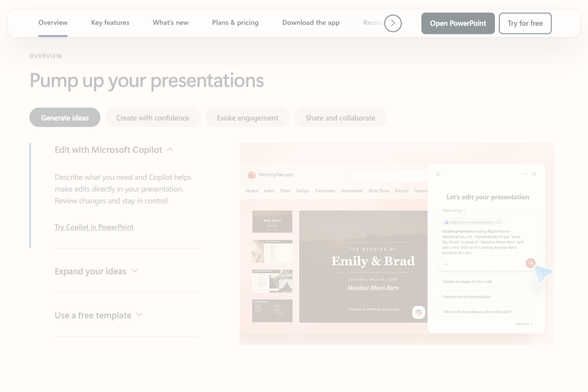
Task: Select the fourth slide thumbnail
Action: (x=272, y=311)
